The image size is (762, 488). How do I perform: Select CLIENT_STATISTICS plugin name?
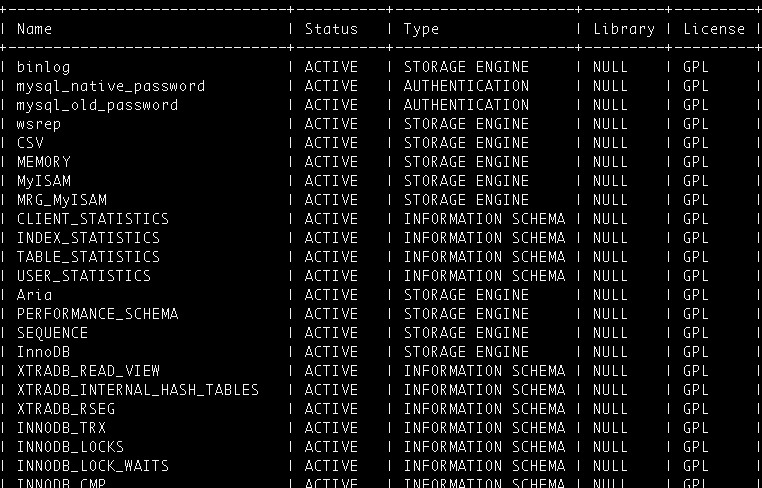pyautogui.click(x=93, y=219)
